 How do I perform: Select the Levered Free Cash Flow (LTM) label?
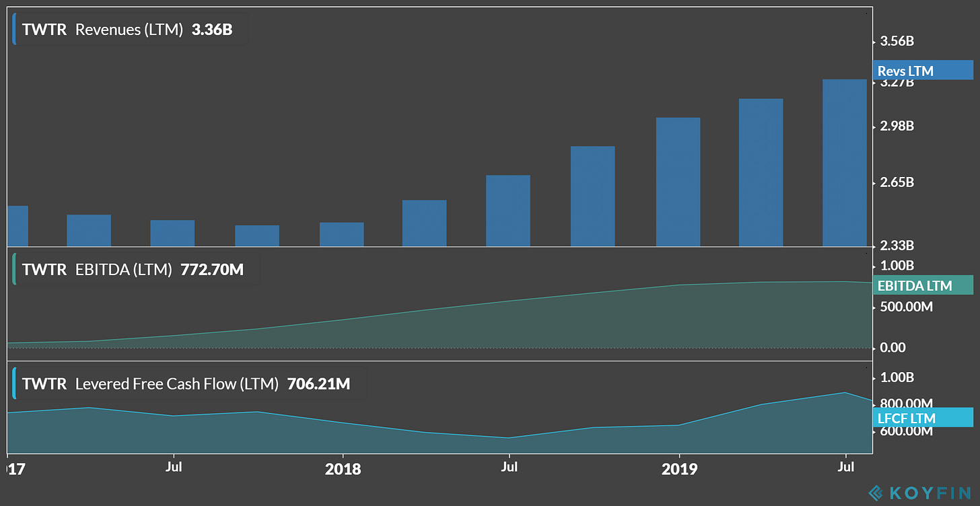tap(177, 384)
